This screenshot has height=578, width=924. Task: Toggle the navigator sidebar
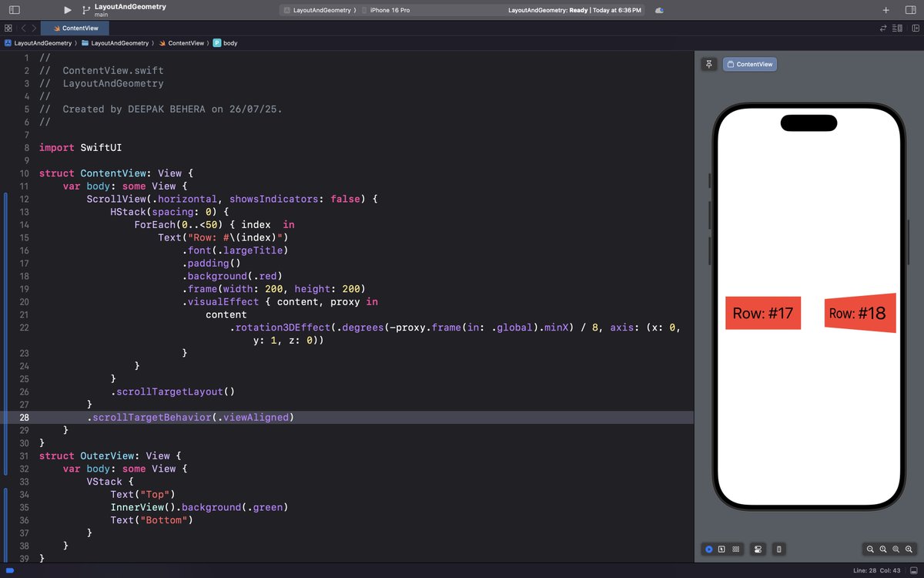(15, 10)
